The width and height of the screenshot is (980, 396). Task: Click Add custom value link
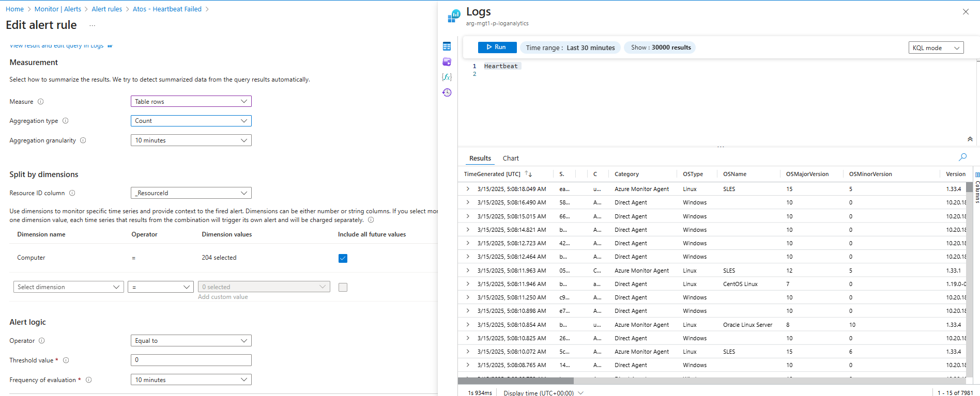coord(223,297)
